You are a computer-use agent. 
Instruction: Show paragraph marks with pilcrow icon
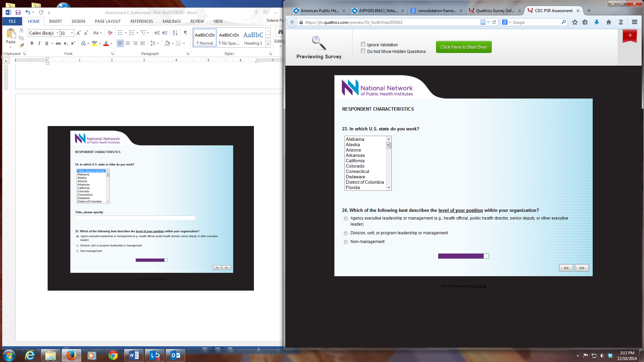tap(185, 33)
